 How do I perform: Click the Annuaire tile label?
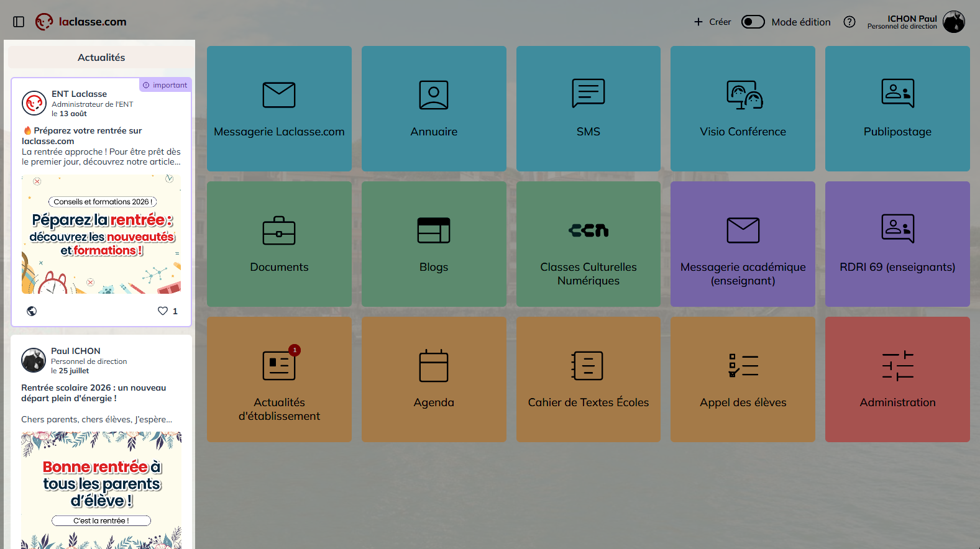click(x=434, y=132)
